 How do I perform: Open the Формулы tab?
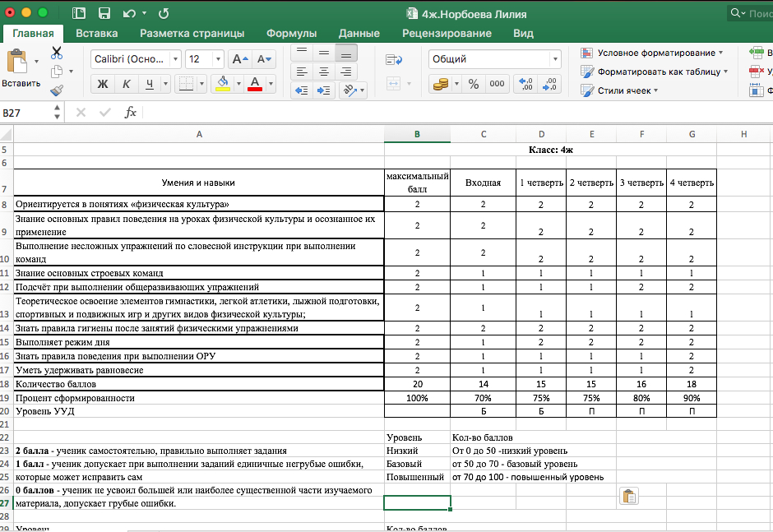pyautogui.click(x=291, y=34)
